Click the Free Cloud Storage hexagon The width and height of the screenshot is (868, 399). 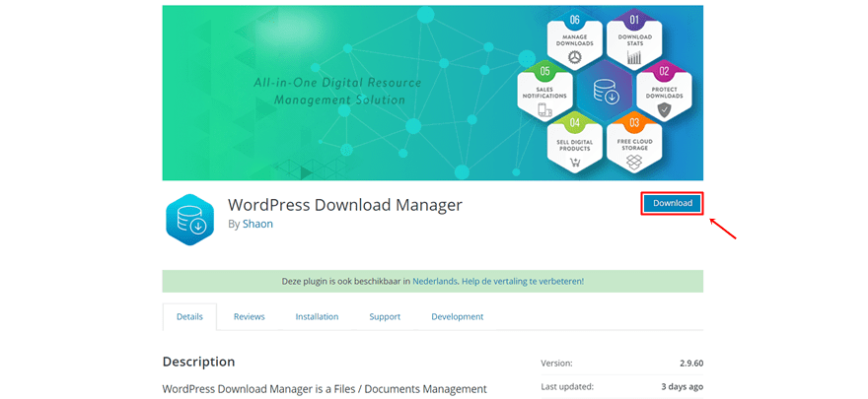pyautogui.click(x=634, y=143)
